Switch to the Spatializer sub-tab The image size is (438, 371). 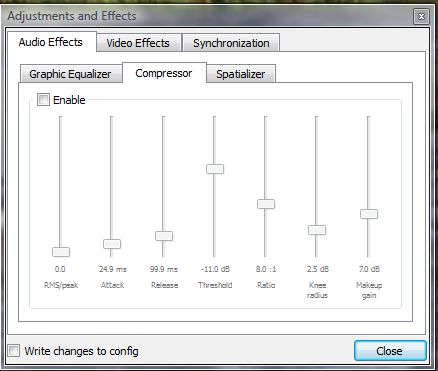[241, 74]
